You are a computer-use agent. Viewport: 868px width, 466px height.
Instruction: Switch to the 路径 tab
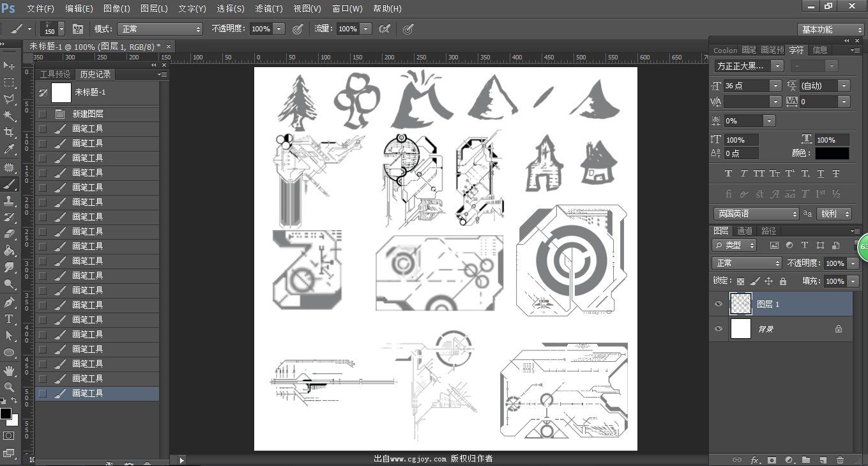tap(768, 231)
